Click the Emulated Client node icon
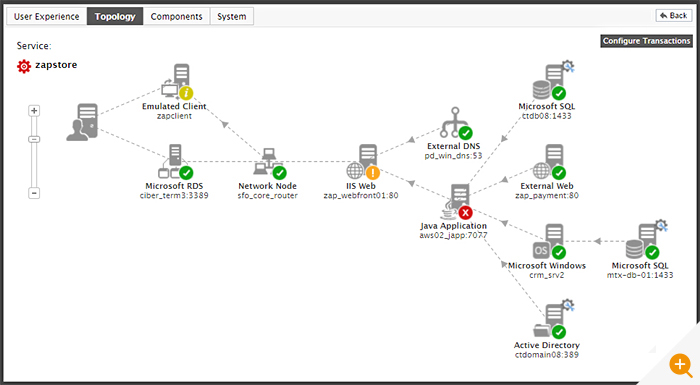Viewport: 700px width, 385px height. 177,82
